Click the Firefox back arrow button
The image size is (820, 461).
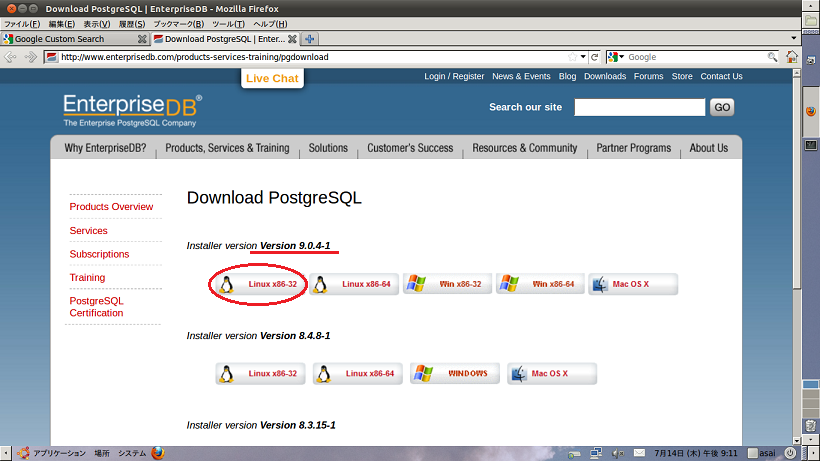[x=10, y=57]
